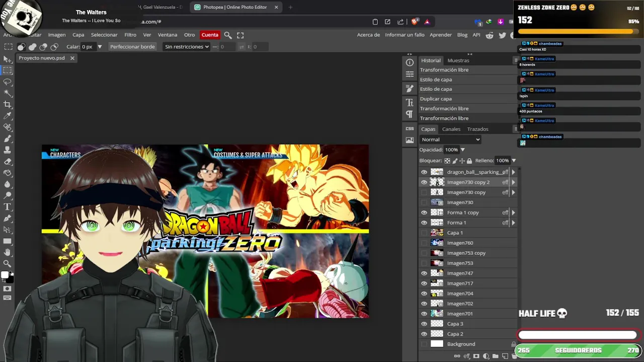The height and width of the screenshot is (362, 644).
Task: Link layers with the chain icon
Action: click(457, 356)
